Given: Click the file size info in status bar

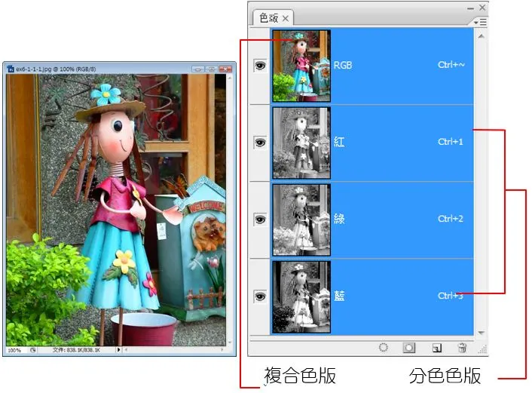Looking at the screenshot, I should 76,350.
